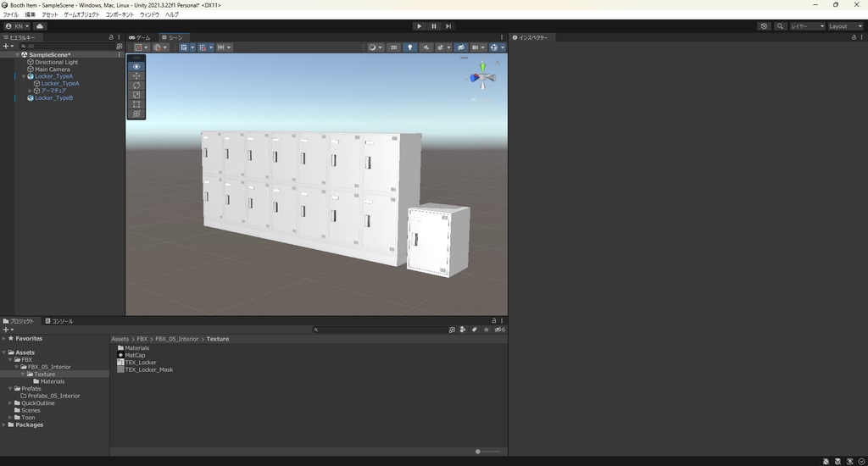
Task: Toggle scene lighting lightbulb
Action: point(409,47)
